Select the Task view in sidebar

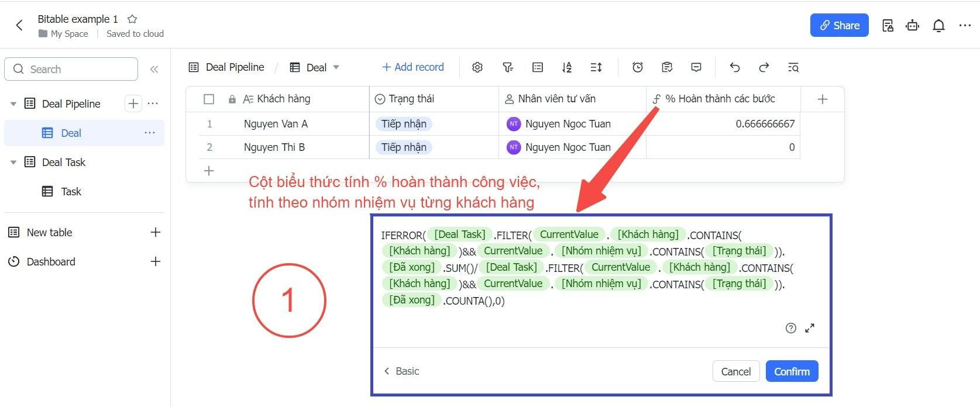coord(71,191)
